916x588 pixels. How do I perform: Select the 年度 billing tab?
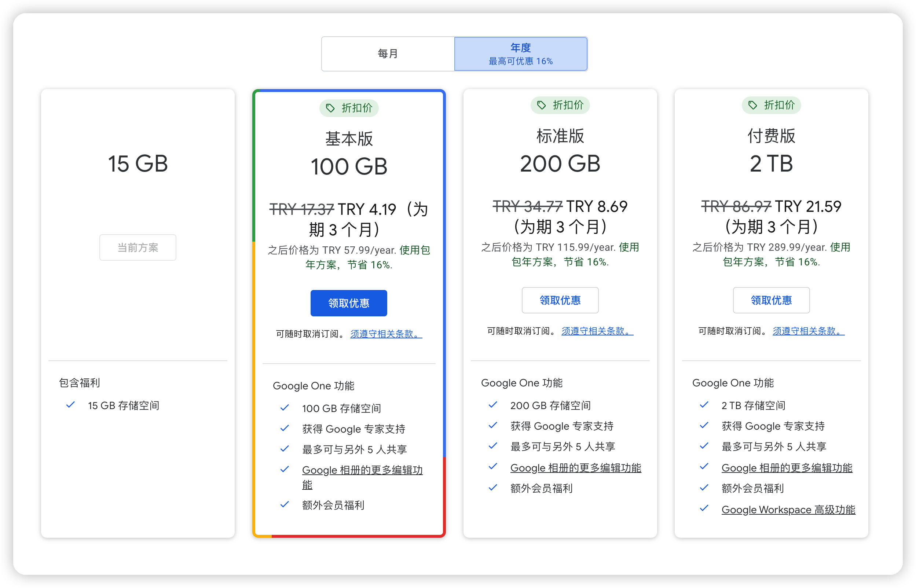pos(520,54)
